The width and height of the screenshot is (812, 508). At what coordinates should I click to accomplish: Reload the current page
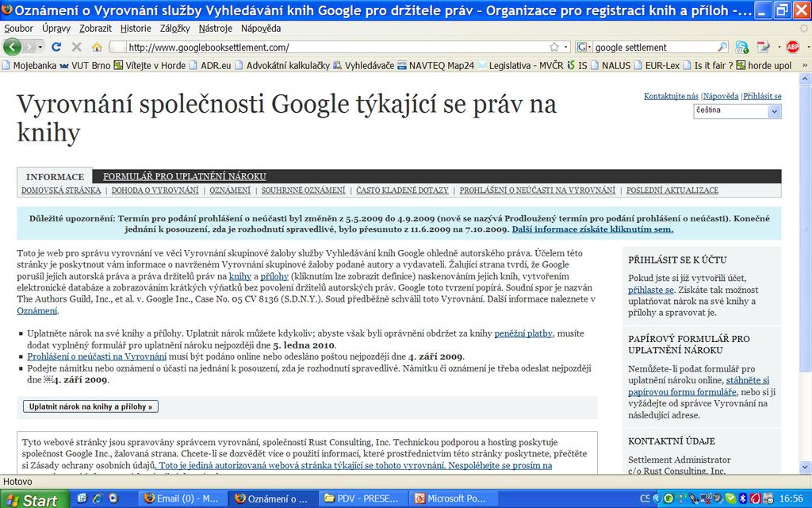[x=56, y=47]
